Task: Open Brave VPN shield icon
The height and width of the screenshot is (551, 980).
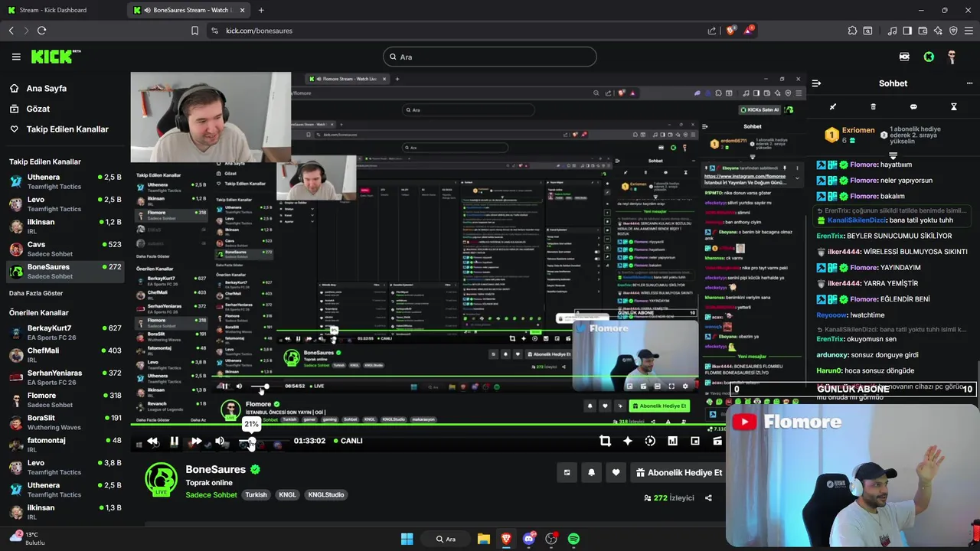Action: (x=953, y=31)
